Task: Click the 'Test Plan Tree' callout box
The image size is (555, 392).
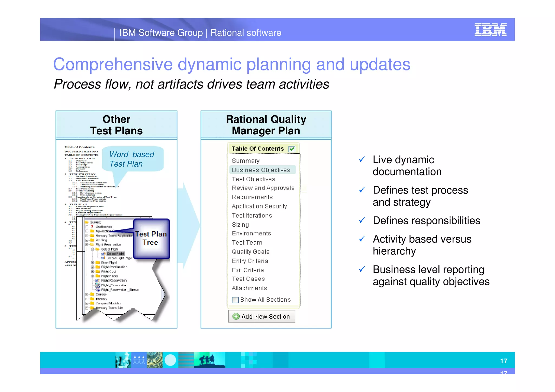Action: [151, 238]
